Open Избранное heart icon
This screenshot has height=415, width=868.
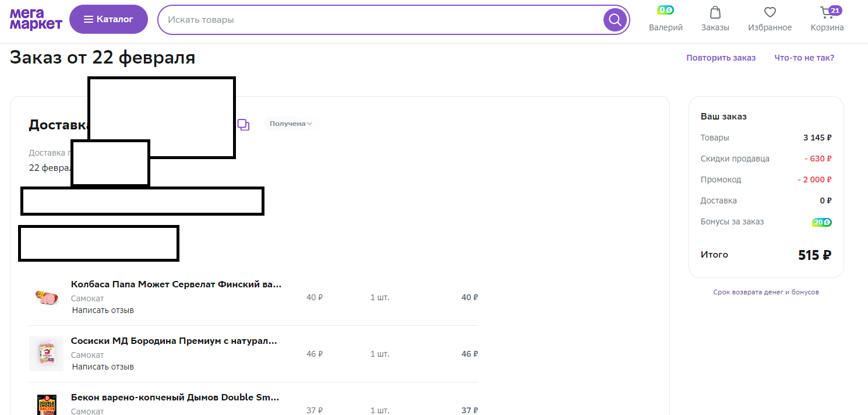click(770, 12)
